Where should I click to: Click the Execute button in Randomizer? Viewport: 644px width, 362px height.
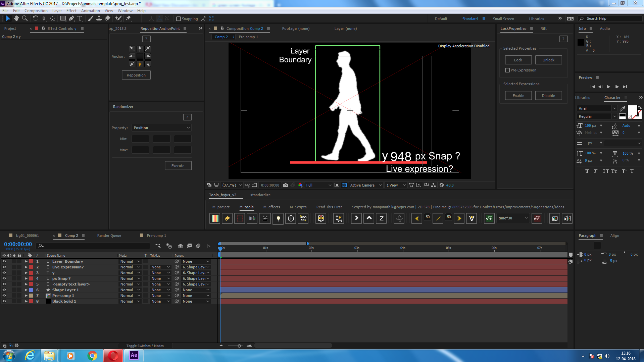(x=178, y=166)
